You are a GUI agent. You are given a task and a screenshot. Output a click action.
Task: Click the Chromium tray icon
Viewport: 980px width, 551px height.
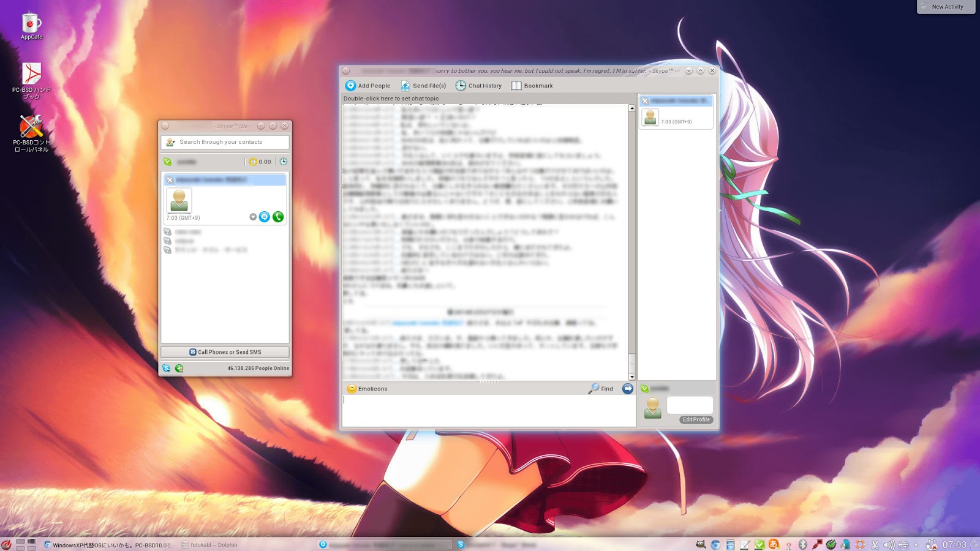(x=715, y=544)
